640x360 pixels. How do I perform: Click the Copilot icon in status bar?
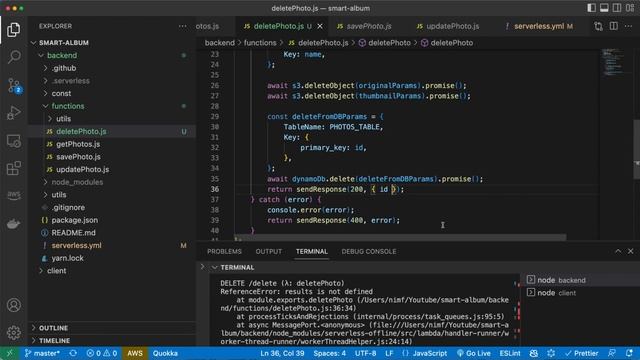tap(533, 353)
